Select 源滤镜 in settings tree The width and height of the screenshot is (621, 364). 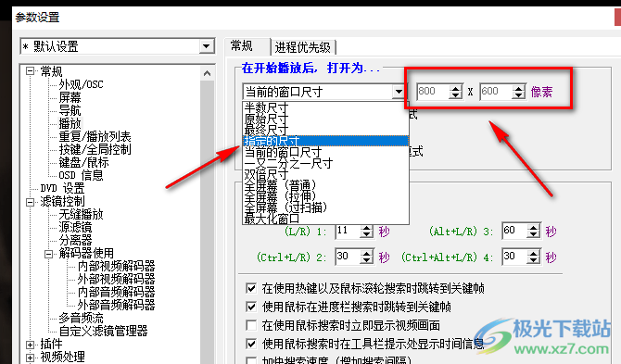pyautogui.click(x=75, y=227)
